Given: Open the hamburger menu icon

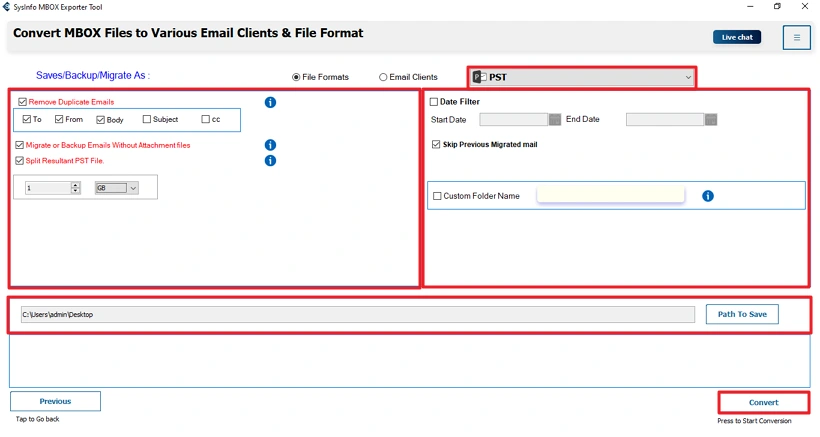Looking at the screenshot, I should [x=796, y=38].
